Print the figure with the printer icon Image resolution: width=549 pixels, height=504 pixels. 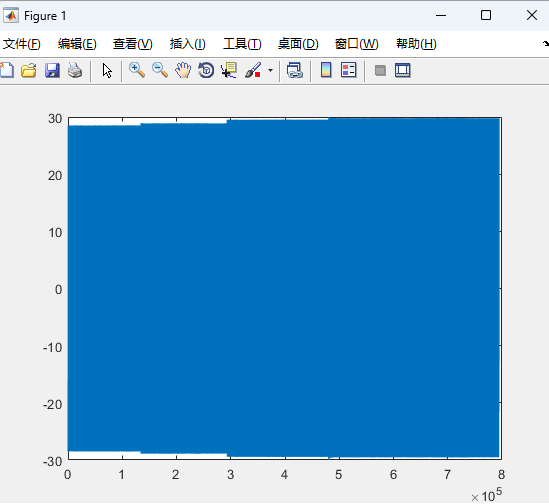(75, 70)
